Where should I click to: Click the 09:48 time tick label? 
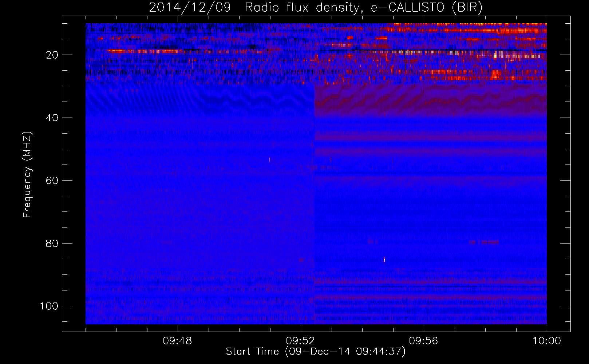click(178, 341)
